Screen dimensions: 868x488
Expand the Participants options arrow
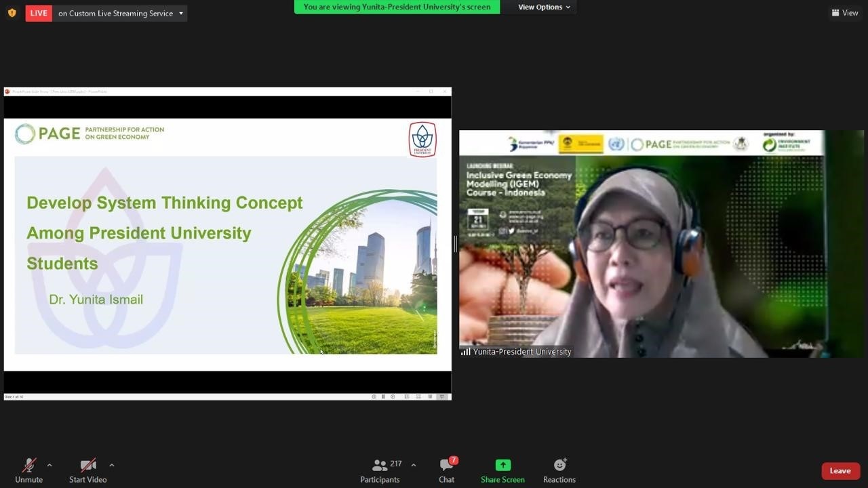click(x=414, y=465)
